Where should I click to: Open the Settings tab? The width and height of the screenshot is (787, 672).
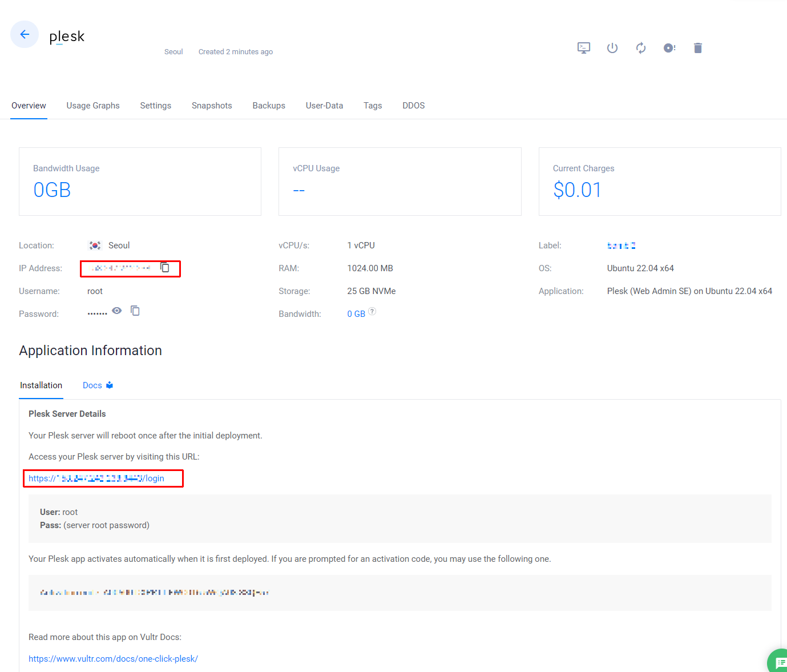[x=156, y=106]
